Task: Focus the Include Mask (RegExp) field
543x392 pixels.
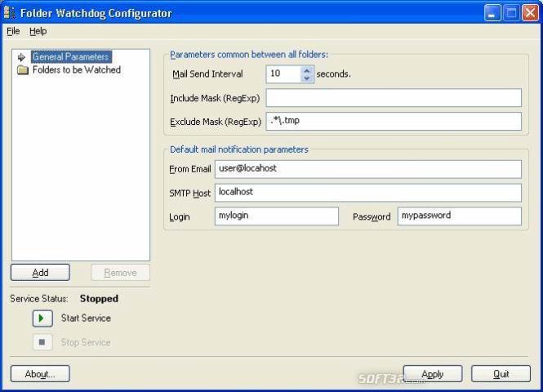Action: click(394, 98)
